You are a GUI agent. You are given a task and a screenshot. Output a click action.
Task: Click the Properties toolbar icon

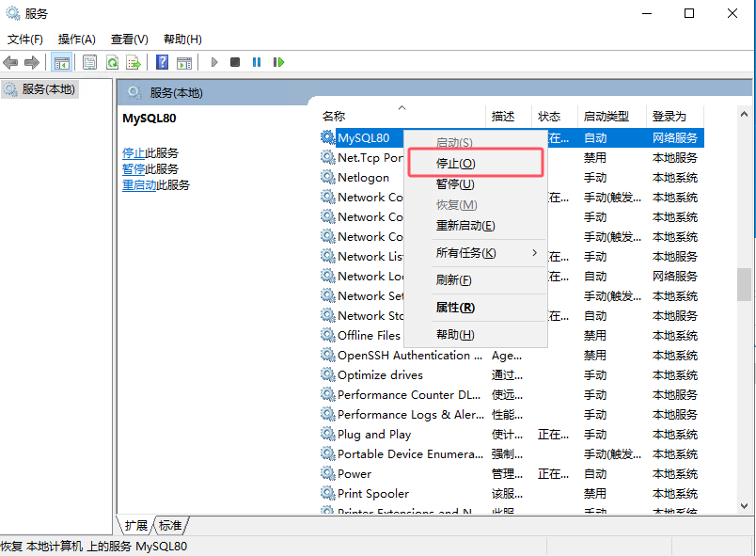click(90, 62)
